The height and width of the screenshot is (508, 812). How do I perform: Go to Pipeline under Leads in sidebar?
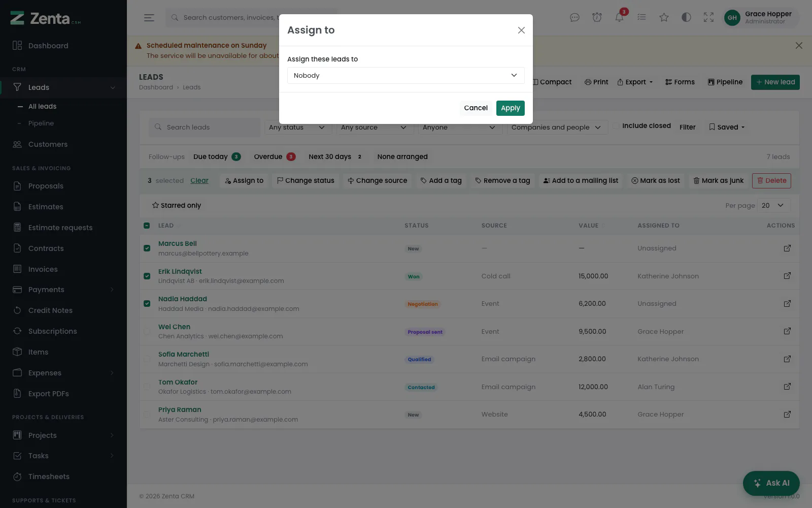(x=41, y=123)
